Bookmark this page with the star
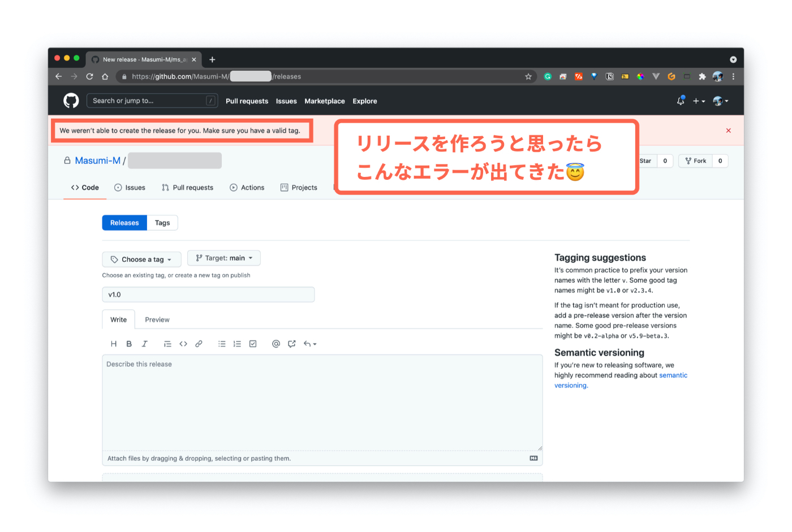Image resolution: width=792 pixels, height=532 pixels. coord(528,76)
